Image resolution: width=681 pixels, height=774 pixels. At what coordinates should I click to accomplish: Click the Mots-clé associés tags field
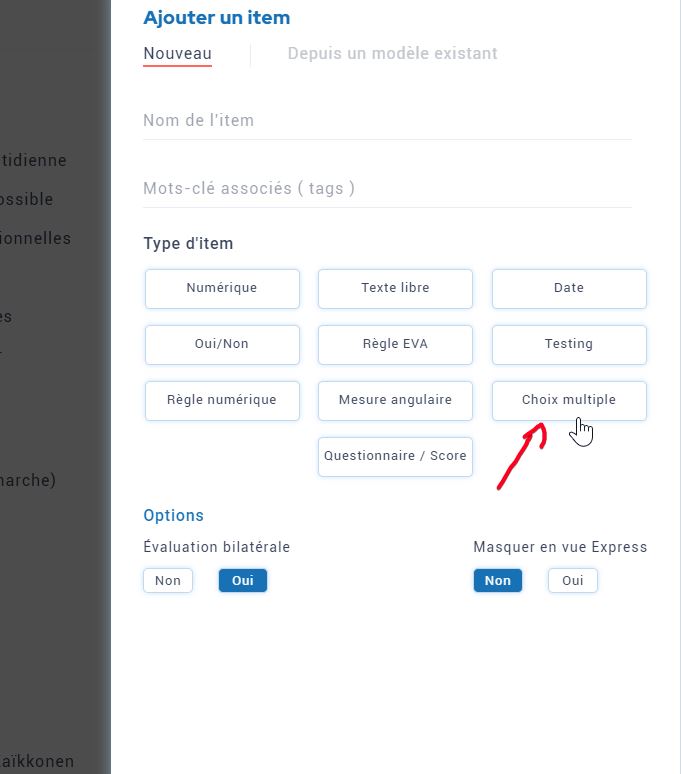[387, 189]
